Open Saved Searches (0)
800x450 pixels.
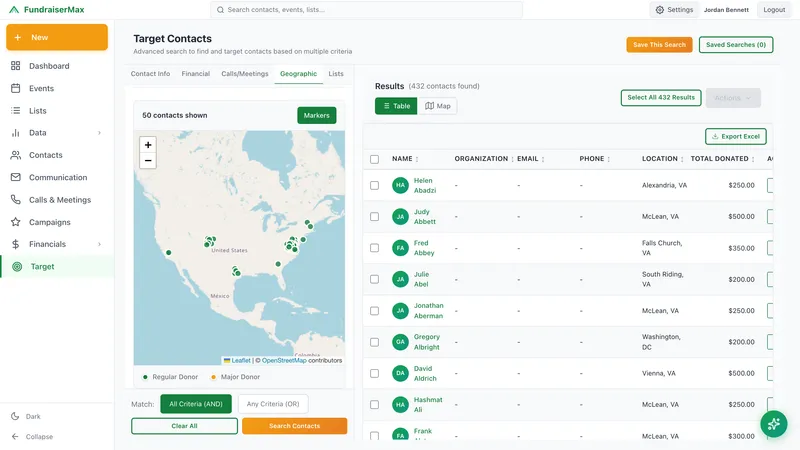click(x=736, y=45)
